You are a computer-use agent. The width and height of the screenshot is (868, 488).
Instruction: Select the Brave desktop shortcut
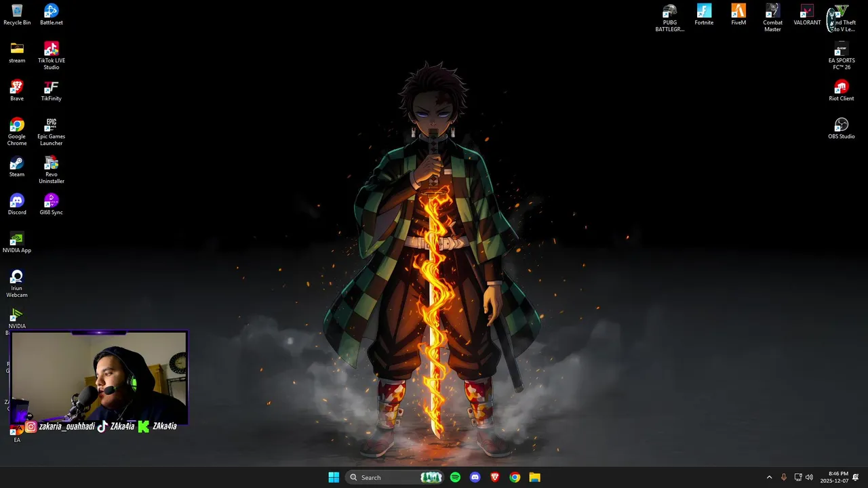pyautogui.click(x=17, y=91)
